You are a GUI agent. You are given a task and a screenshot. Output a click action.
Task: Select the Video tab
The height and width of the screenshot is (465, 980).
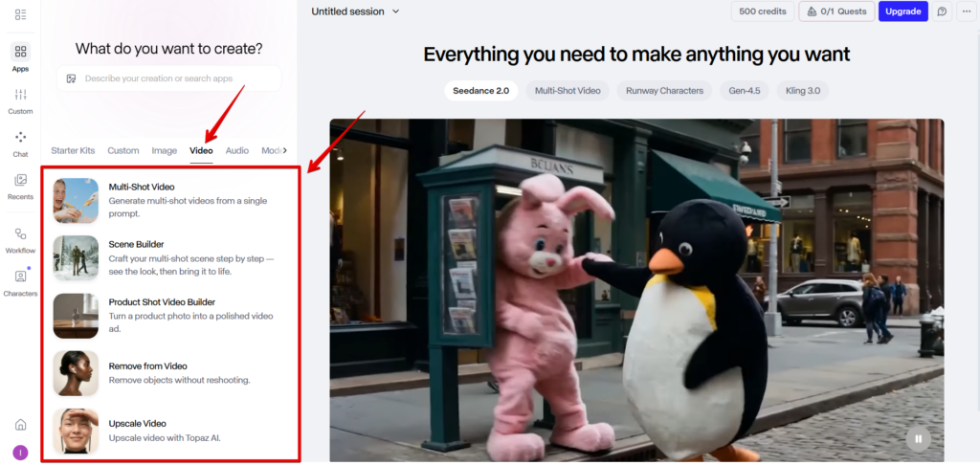pyautogui.click(x=201, y=150)
